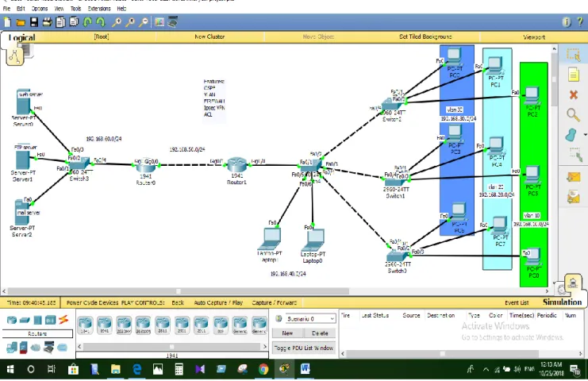Image resolution: width=588 pixels, height=381 pixels.
Task: Click Set Tiled Background
Action: click(x=425, y=37)
